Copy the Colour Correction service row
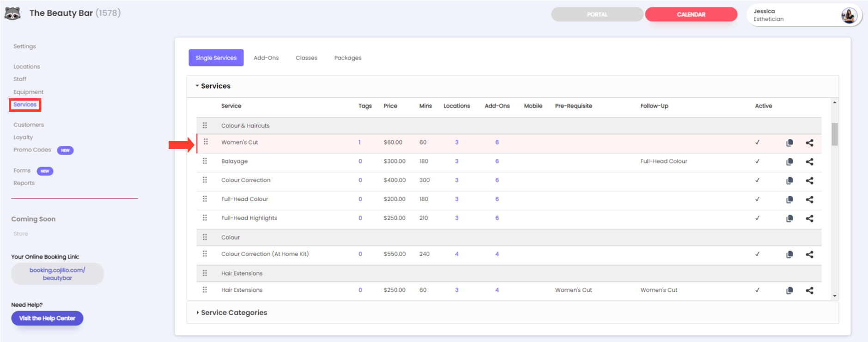868x342 pixels. click(789, 180)
